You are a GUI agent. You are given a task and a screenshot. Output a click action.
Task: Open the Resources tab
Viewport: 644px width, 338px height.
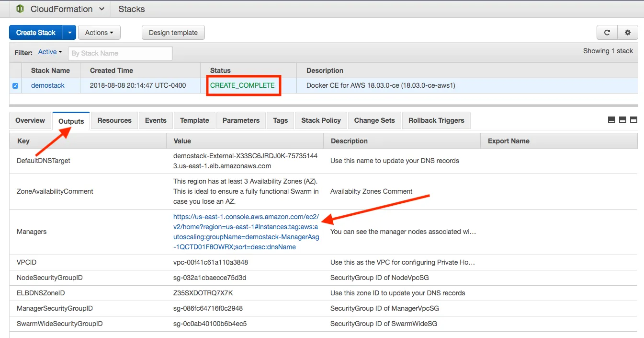[x=114, y=120]
